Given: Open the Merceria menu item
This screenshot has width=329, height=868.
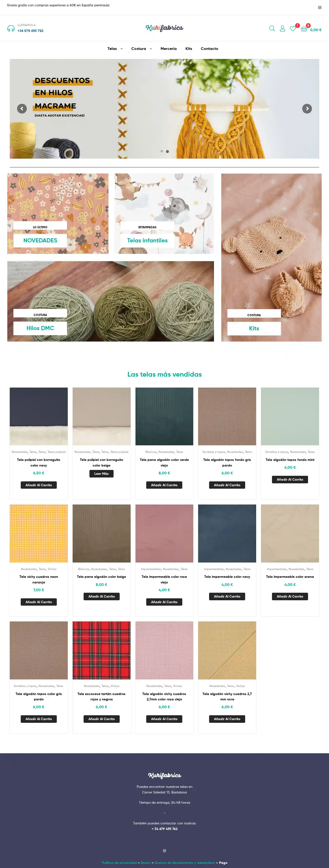Looking at the screenshot, I should click(169, 49).
